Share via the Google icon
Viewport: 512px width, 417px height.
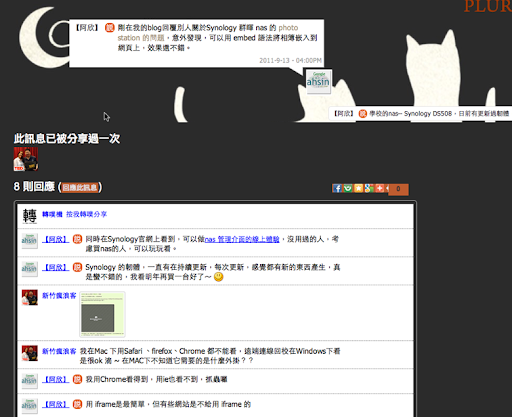(369, 188)
